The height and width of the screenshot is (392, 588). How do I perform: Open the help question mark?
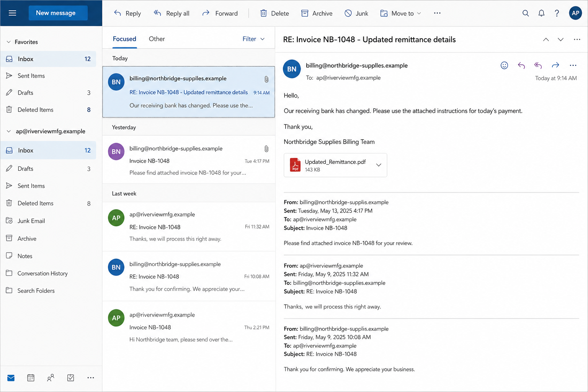click(x=557, y=13)
